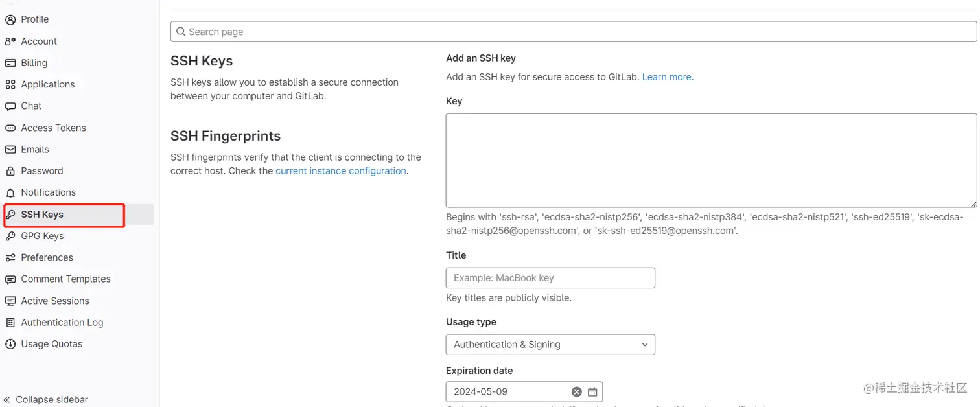Click the Usage type label

tap(471, 322)
